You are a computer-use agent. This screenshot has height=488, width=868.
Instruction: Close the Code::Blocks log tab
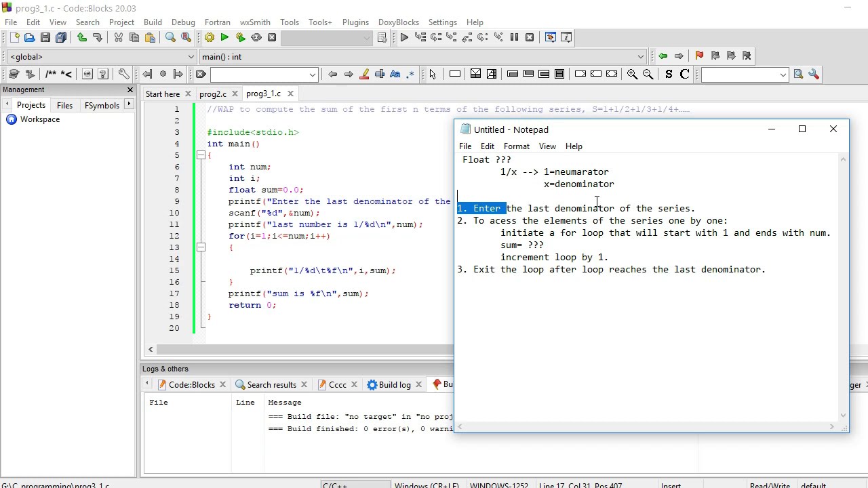pyautogui.click(x=222, y=385)
